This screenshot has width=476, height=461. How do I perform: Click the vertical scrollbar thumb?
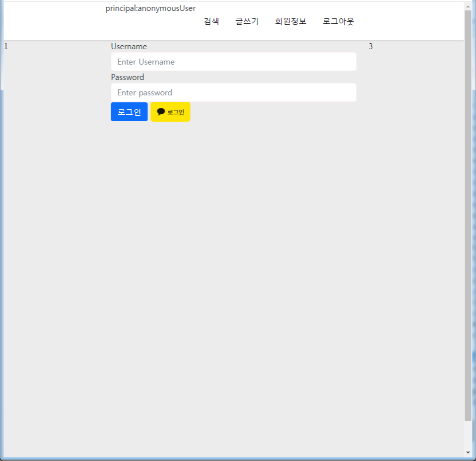point(468,216)
